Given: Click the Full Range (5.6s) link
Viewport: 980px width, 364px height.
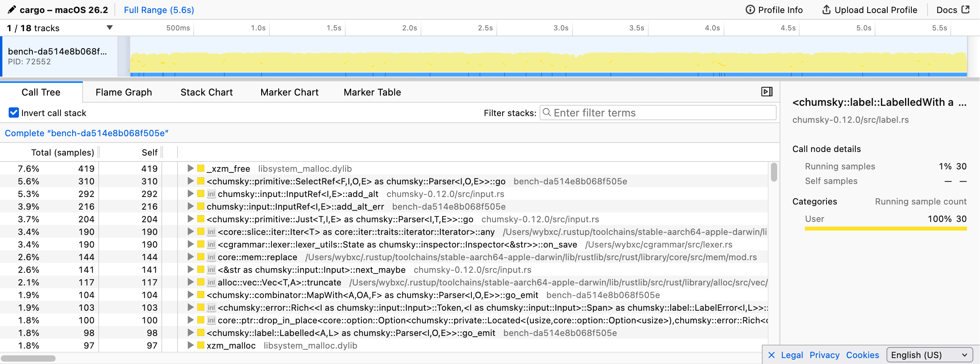Looking at the screenshot, I should click(x=159, y=10).
